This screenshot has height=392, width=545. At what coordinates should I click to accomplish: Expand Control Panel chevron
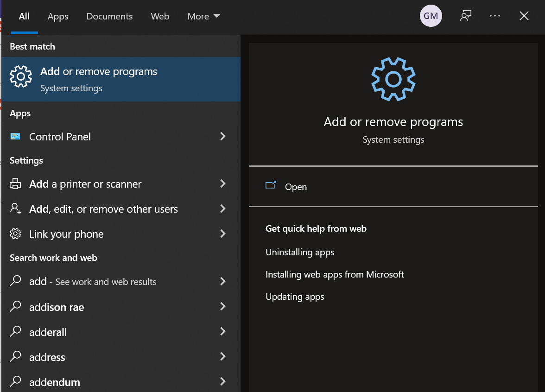[223, 136]
